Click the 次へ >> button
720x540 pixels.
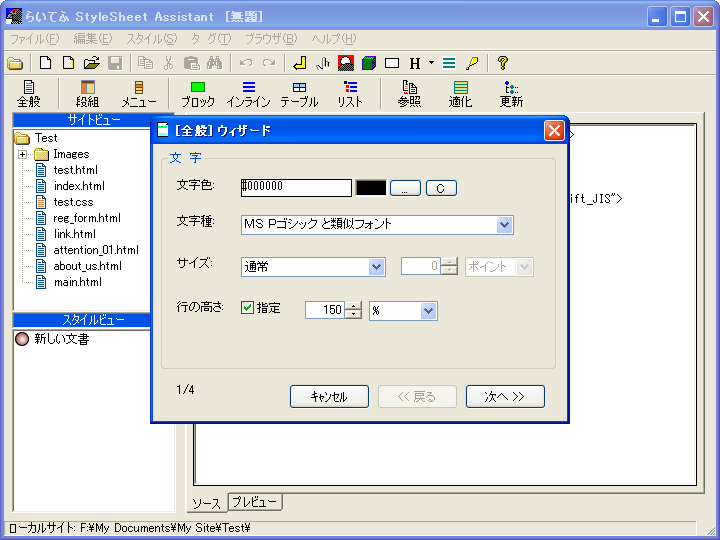pos(505,396)
